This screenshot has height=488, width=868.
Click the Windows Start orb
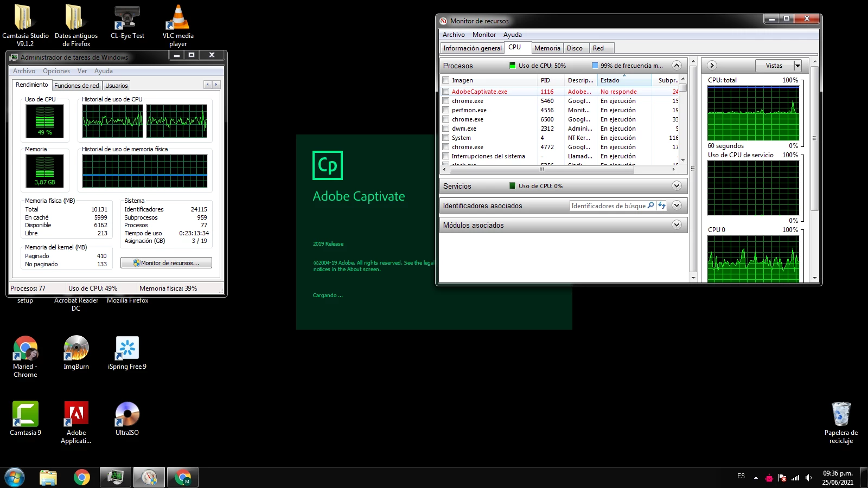pyautogui.click(x=15, y=478)
